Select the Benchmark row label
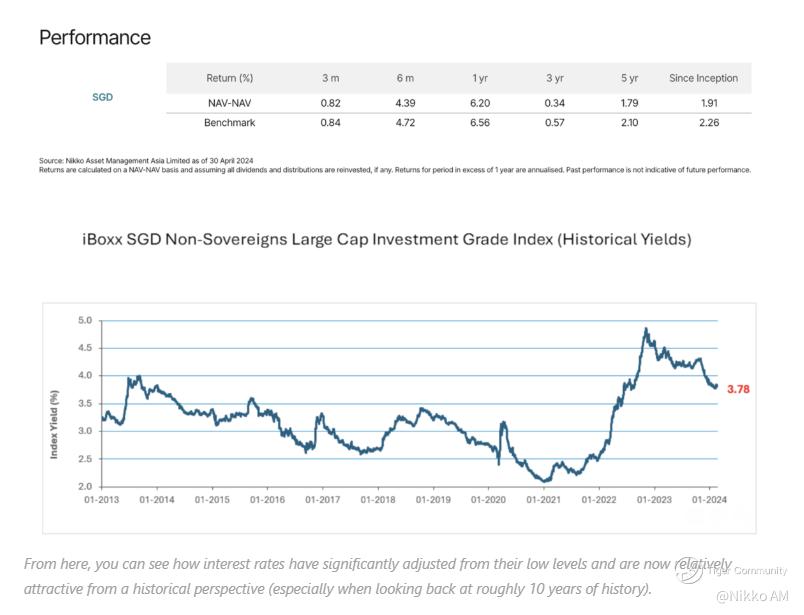804x615 pixels. [229, 123]
